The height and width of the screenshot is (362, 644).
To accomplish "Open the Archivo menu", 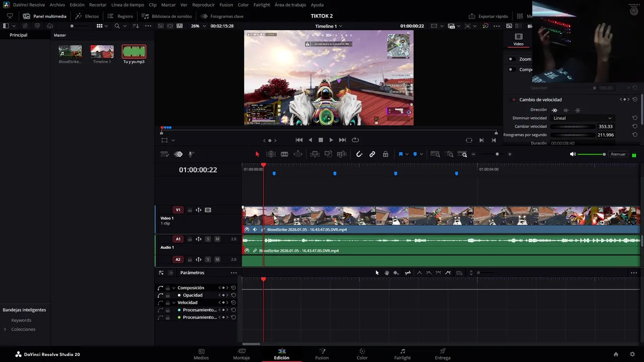I will coord(57,5).
